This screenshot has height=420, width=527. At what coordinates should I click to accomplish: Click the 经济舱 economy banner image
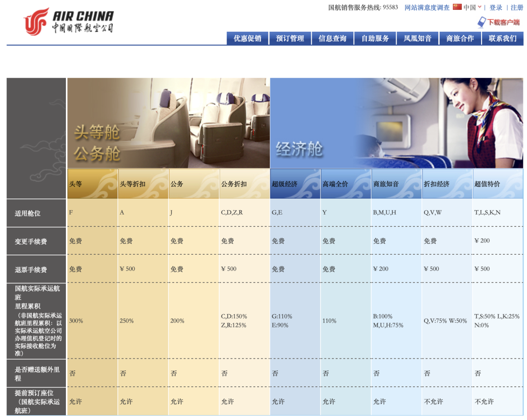397,123
